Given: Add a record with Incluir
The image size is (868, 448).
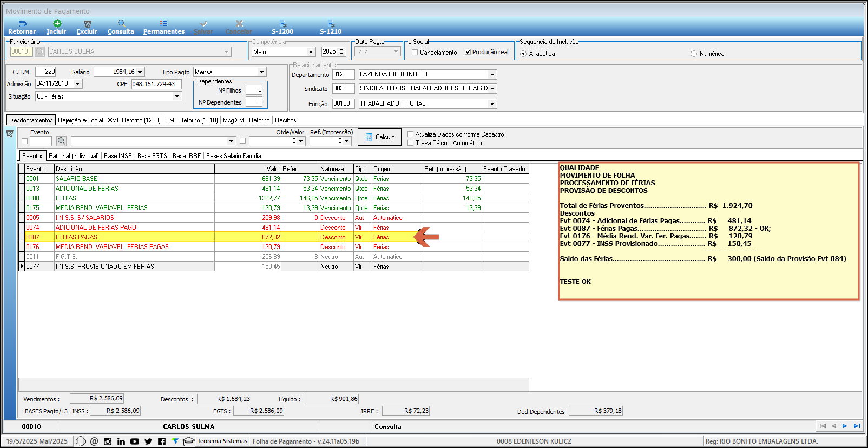Looking at the screenshot, I should 57,23.
